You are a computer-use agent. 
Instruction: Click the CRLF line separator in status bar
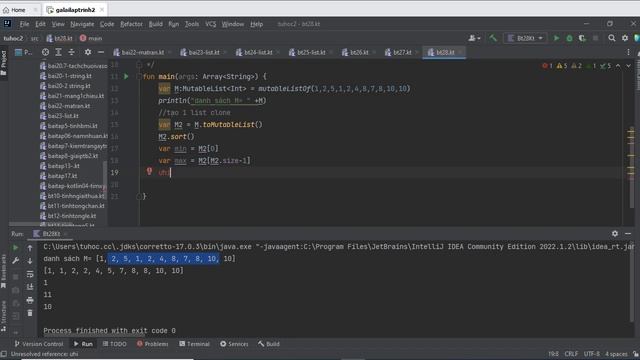[571, 354]
